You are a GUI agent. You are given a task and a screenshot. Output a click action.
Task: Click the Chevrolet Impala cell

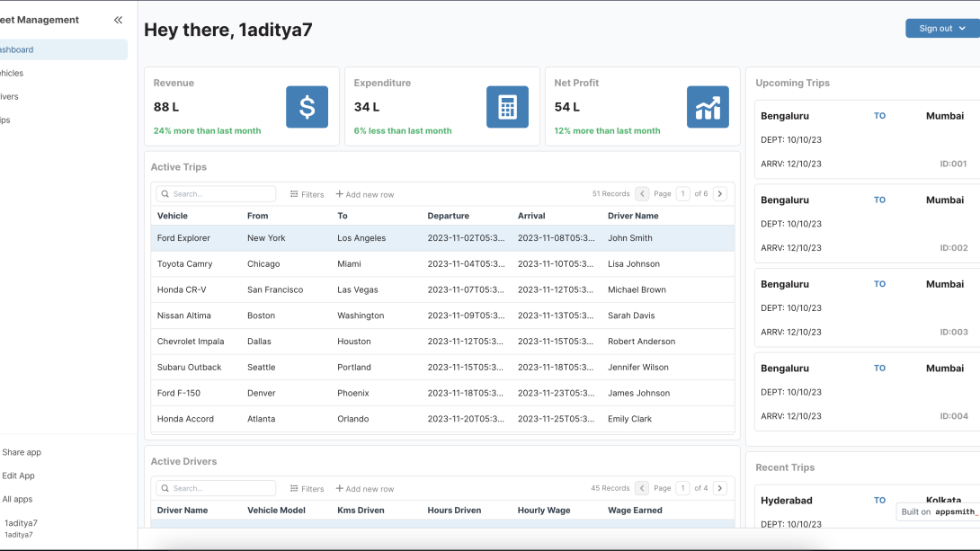click(191, 341)
